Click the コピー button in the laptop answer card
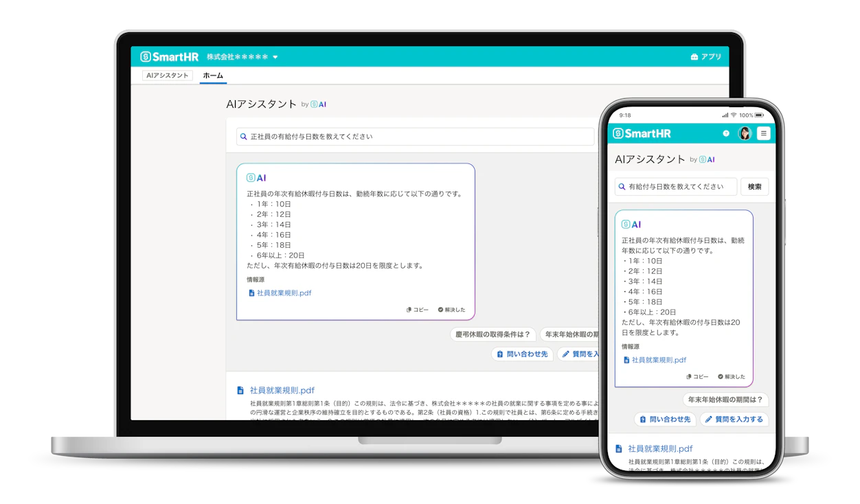 pyautogui.click(x=418, y=310)
